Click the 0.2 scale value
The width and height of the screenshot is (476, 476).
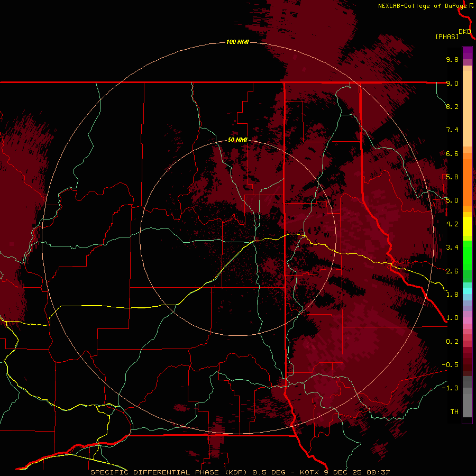[452, 342]
